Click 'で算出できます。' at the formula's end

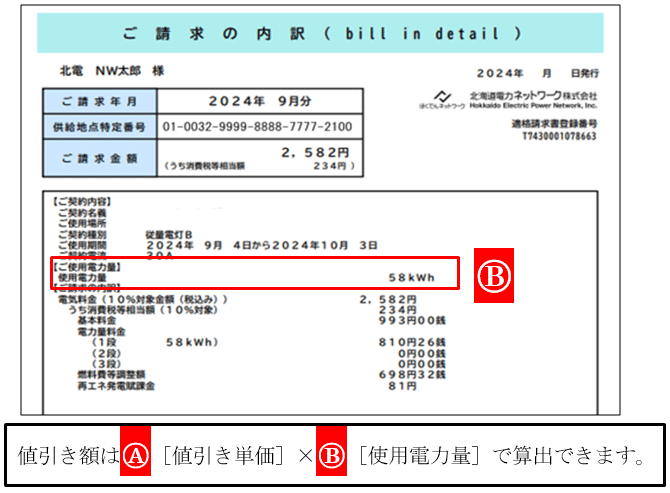[x=569, y=455]
